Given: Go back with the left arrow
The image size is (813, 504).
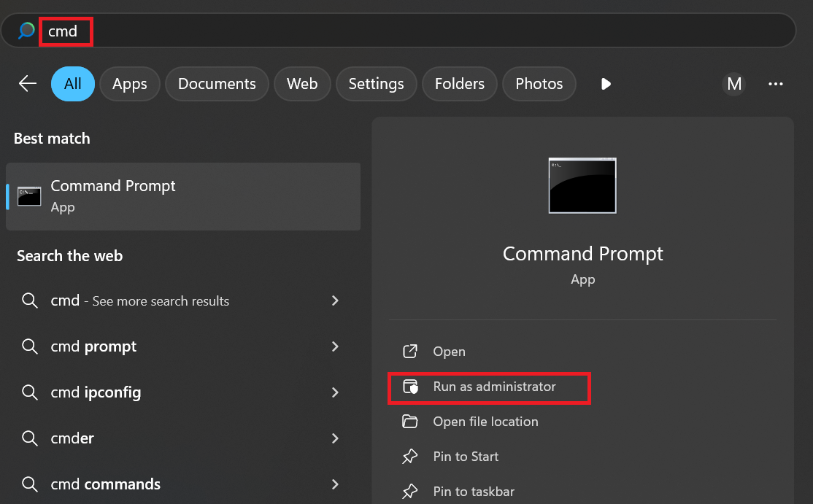Looking at the screenshot, I should pyautogui.click(x=28, y=83).
